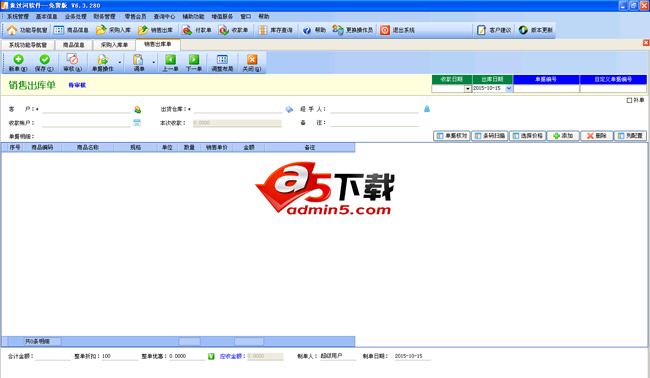Click the 经手人 input field

[x=375, y=109]
